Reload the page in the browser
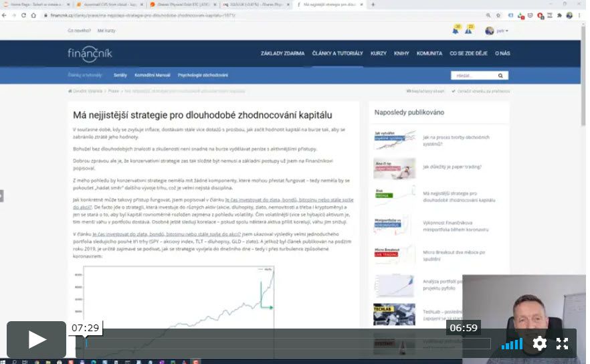The height and width of the screenshot is (364, 590). point(23,15)
